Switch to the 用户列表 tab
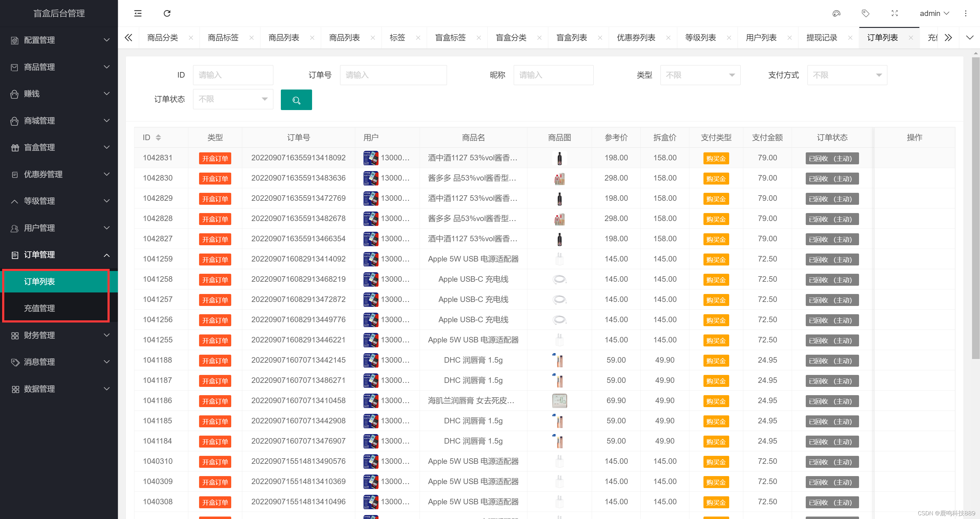 click(761, 38)
